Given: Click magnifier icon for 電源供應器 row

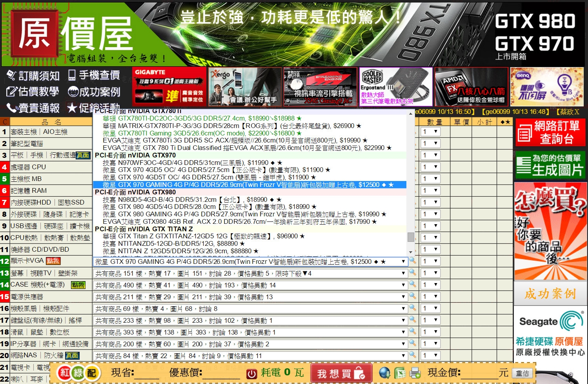Looking at the screenshot, I should (413, 296).
